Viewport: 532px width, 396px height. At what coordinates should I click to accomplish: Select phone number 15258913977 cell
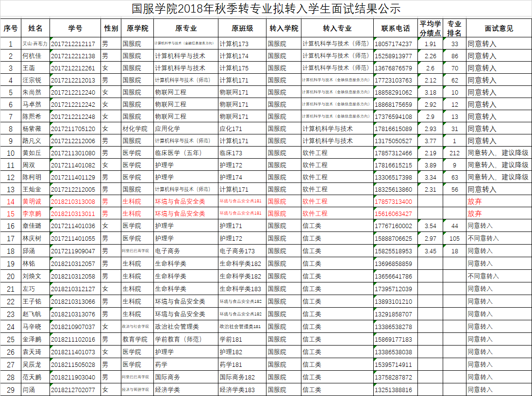(x=394, y=56)
